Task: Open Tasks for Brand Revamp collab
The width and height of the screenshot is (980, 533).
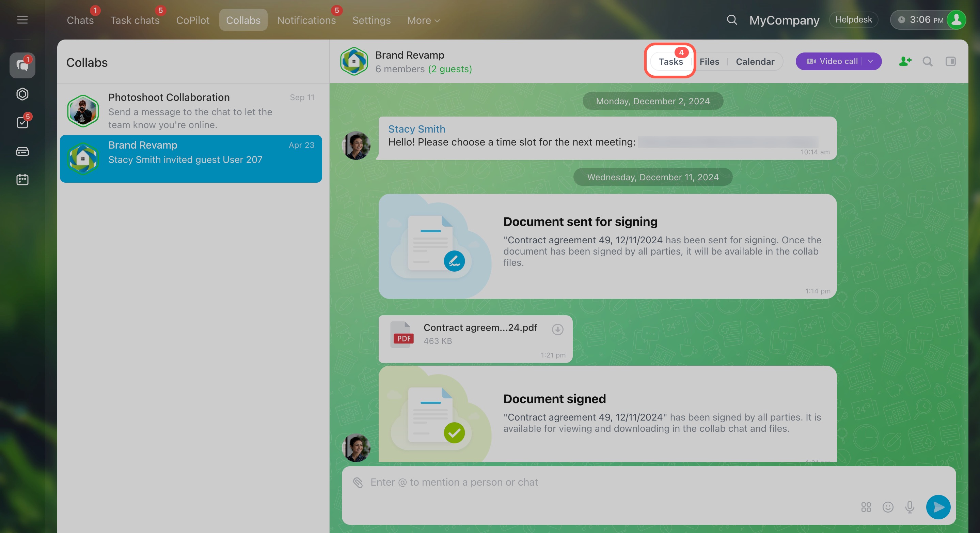Action: pyautogui.click(x=671, y=62)
